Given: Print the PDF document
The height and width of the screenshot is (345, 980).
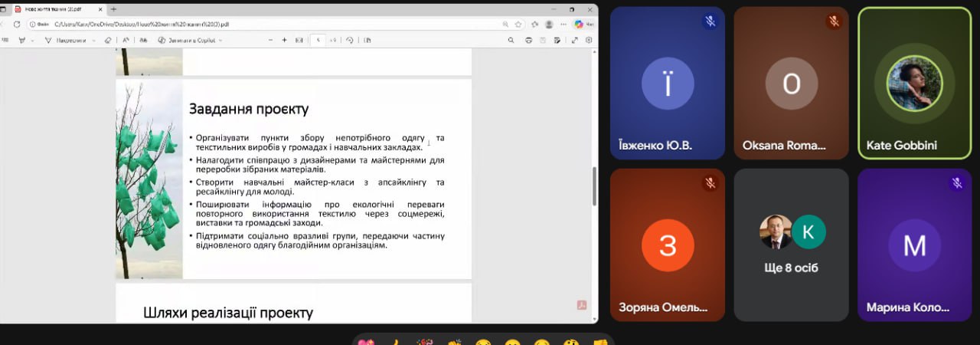Looking at the screenshot, I should point(528,40).
